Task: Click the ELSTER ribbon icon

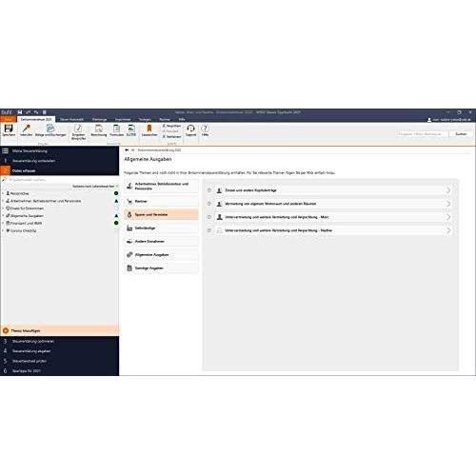Action: point(131,129)
